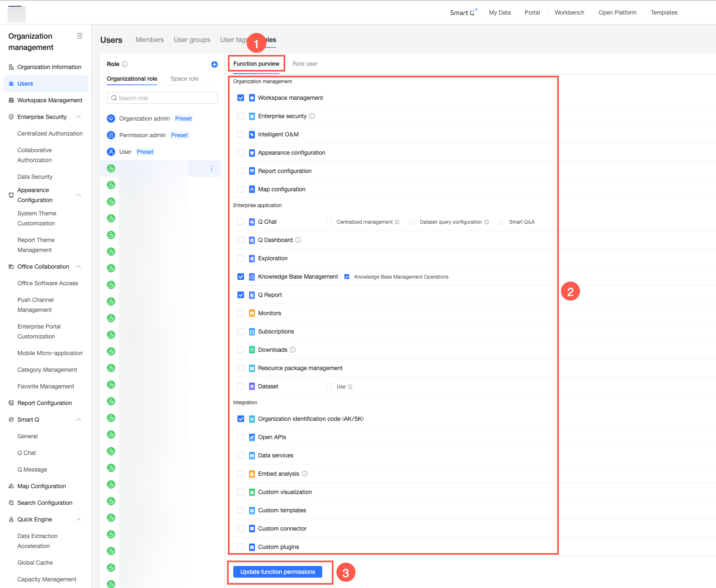Enable the Enterprise security checkbox
Viewport: 716px width, 588px height.
point(241,116)
